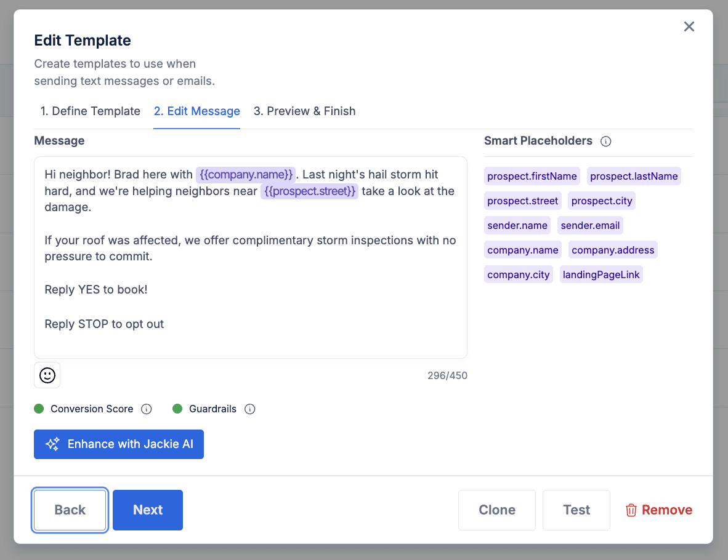Viewport: 728px width, 560px height.
Task: Click the 'Message' heading
Action: [59, 140]
